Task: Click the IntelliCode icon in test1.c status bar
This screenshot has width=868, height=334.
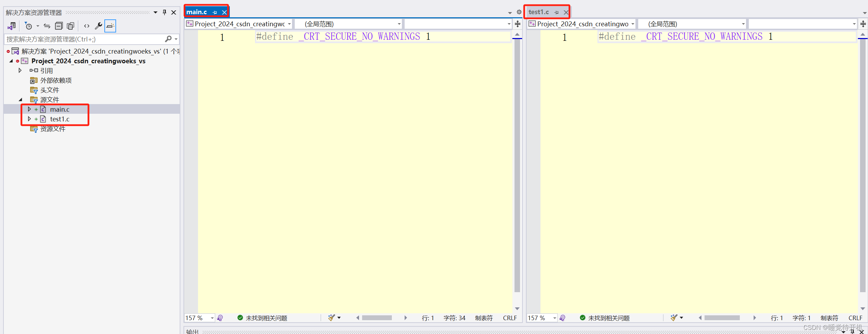Action: pyautogui.click(x=563, y=318)
